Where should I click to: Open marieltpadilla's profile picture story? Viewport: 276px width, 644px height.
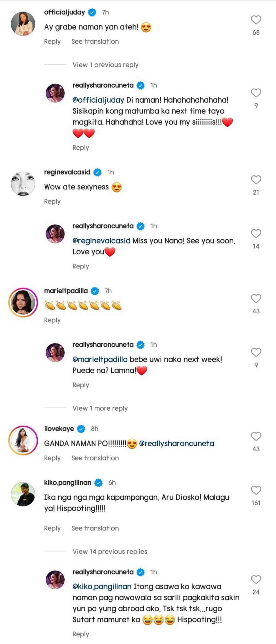(x=23, y=303)
